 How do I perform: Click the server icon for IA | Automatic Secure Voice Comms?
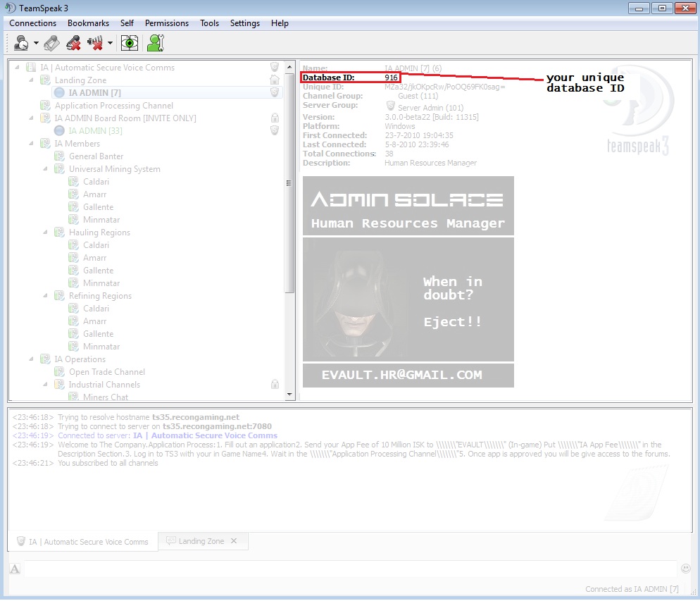(31, 68)
